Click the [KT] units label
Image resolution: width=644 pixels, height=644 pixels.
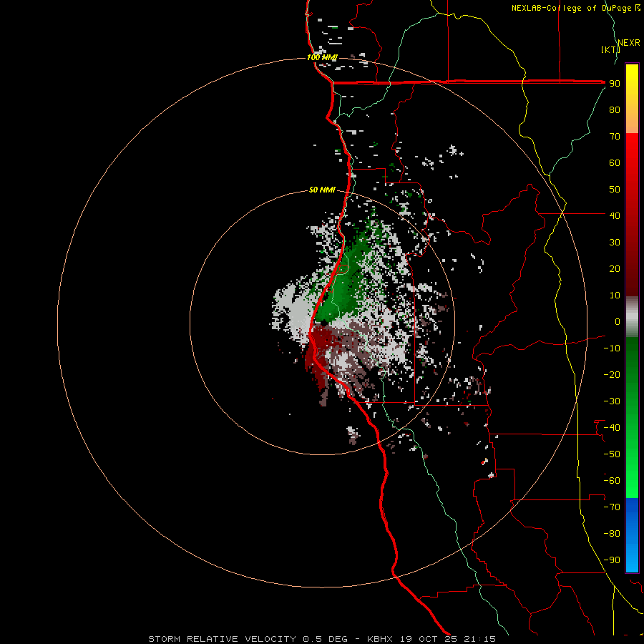(610, 49)
